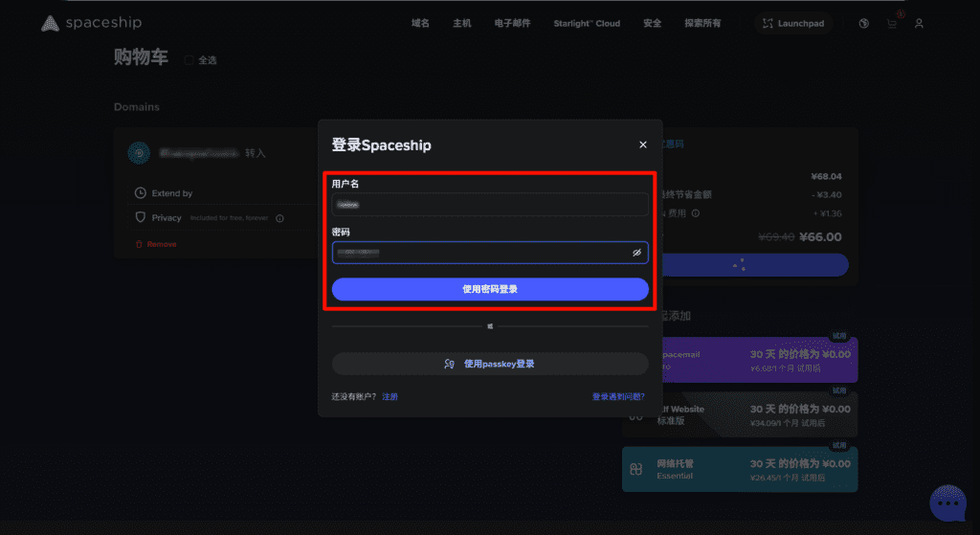This screenshot has width=980, height=535.
Task: Click the clock icon next to Extend by
Action: (x=141, y=193)
